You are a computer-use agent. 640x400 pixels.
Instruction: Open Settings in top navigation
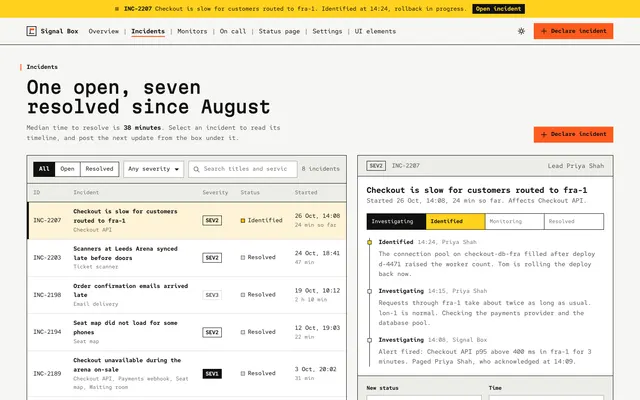327,31
